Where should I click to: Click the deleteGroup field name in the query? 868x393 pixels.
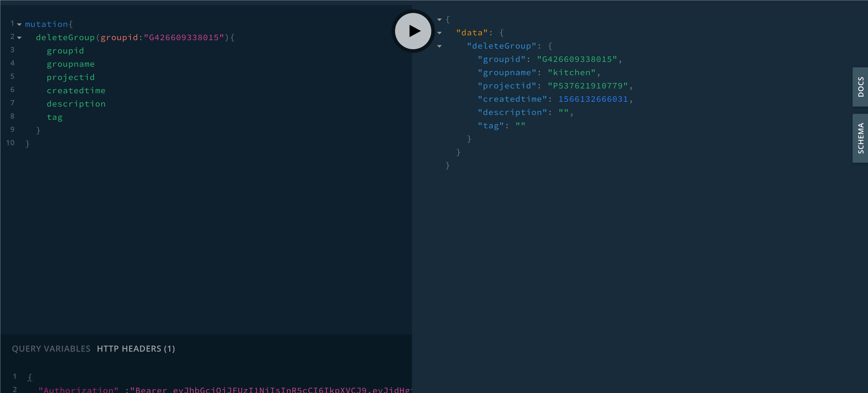(65, 37)
